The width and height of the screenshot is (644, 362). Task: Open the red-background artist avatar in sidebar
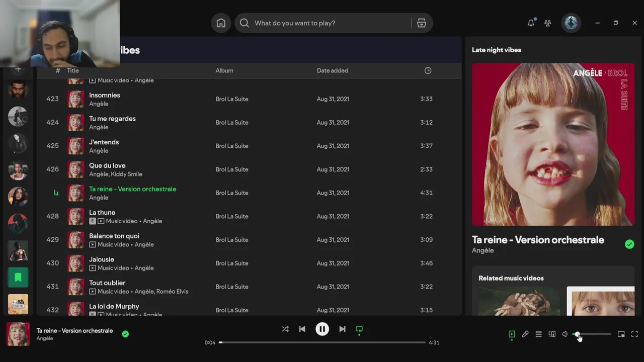click(x=18, y=224)
